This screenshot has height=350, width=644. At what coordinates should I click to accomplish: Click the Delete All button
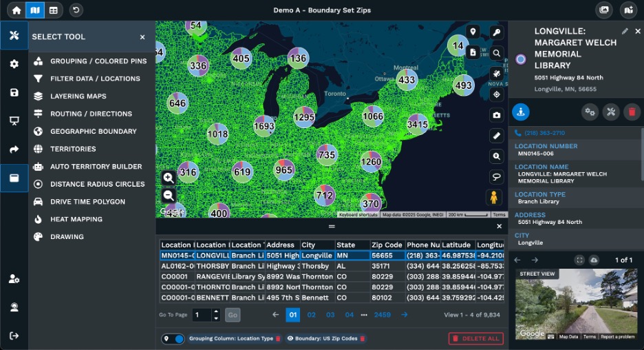click(475, 338)
